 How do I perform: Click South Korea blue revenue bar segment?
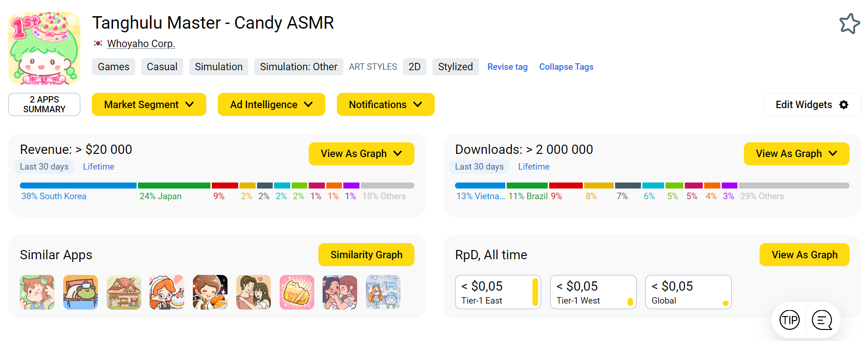point(78,186)
